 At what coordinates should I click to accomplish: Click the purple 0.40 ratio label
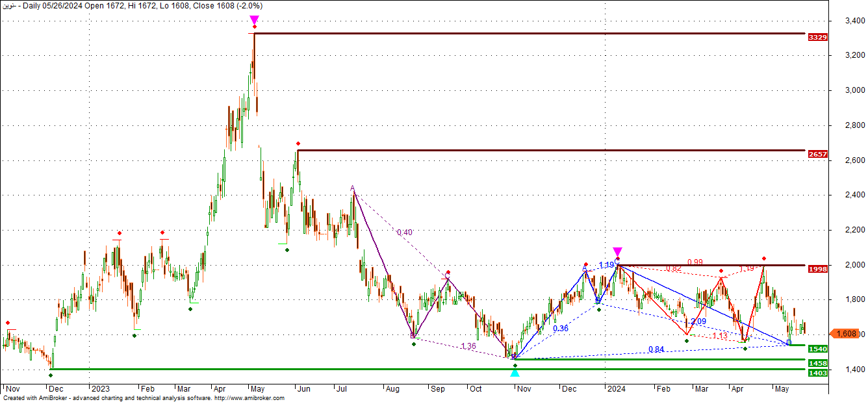404,232
